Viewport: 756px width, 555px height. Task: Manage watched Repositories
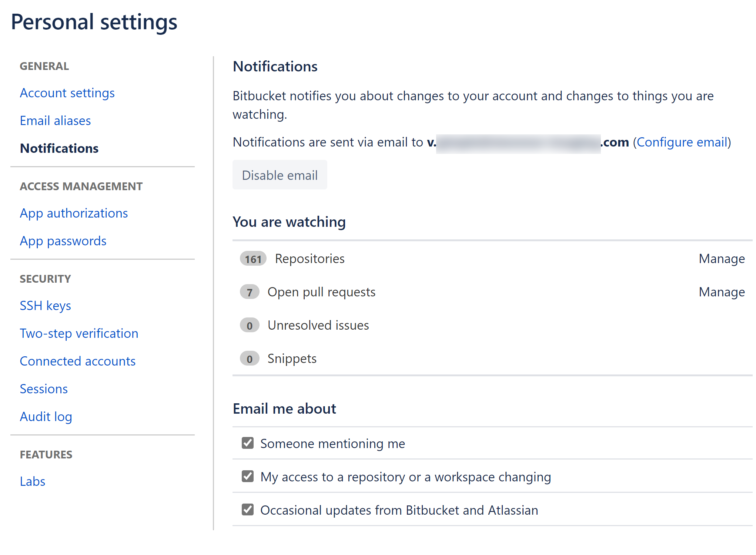click(x=722, y=259)
